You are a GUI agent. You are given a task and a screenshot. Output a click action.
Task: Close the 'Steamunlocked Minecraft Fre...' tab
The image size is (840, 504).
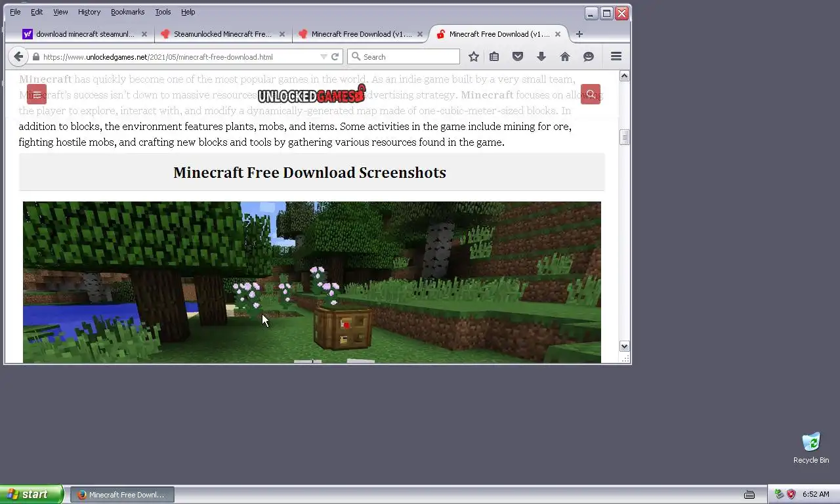pyautogui.click(x=282, y=34)
